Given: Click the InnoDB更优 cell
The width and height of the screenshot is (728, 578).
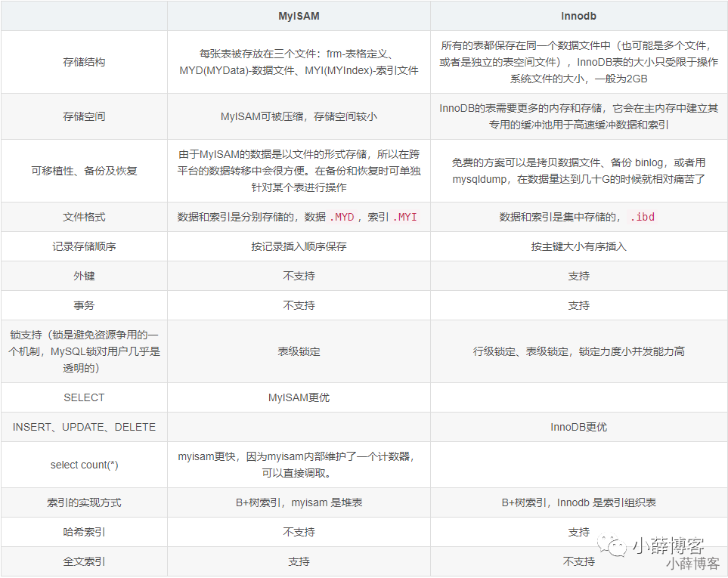Looking at the screenshot, I should click(x=578, y=427).
